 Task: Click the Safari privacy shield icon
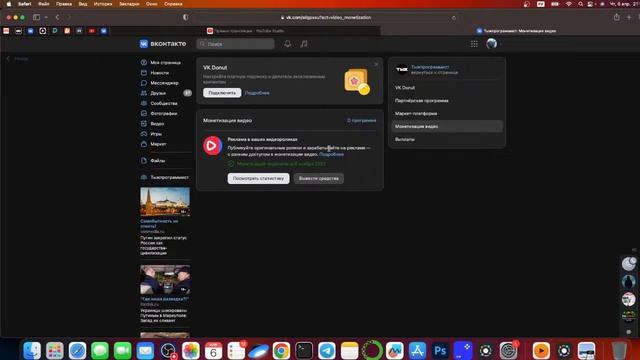point(186,17)
